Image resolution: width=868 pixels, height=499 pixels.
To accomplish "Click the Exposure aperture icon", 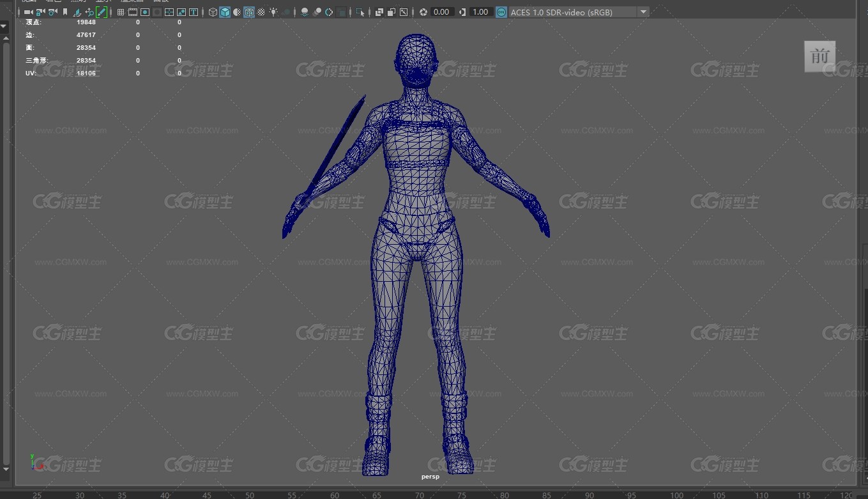I will 423,12.
